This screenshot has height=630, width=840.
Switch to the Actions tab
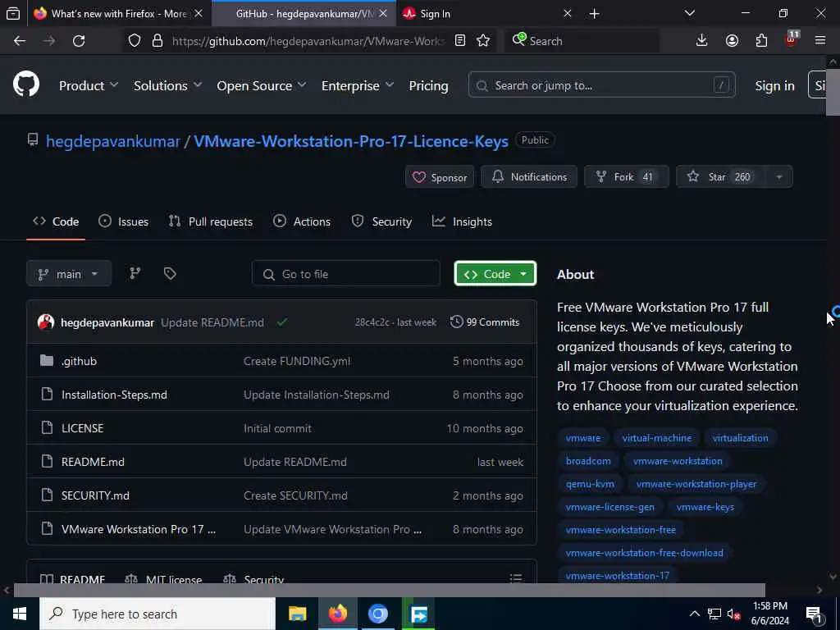click(302, 221)
